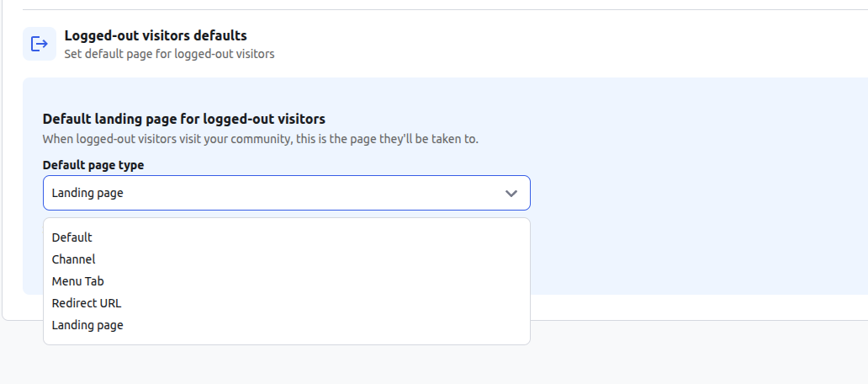The height and width of the screenshot is (384, 868).
Task: Click the white card area beside the section heading
Action: pyautogui.click(x=553, y=45)
